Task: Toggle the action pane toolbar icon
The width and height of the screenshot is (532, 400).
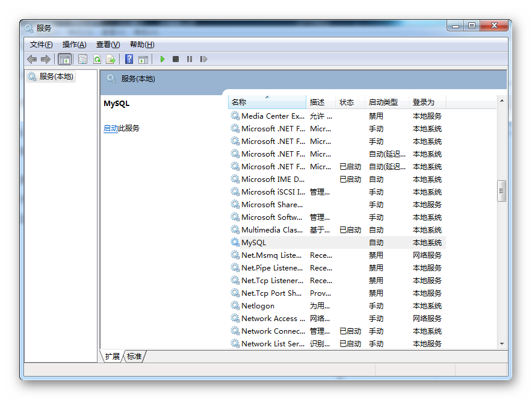Action: pos(143,60)
